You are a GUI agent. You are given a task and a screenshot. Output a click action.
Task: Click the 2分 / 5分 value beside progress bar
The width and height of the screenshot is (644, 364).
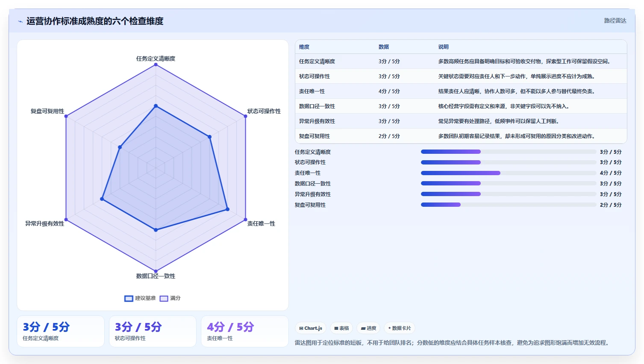pyautogui.click(x=611, y=205)
